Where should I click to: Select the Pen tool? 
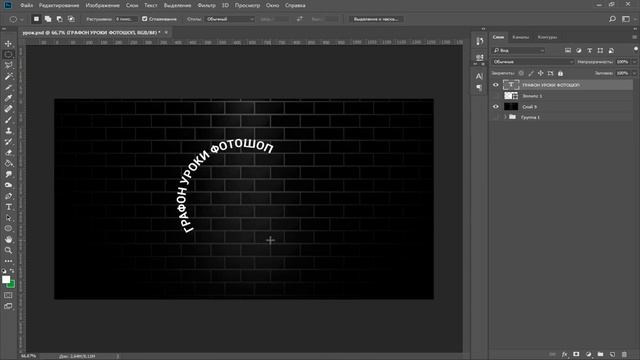pos(8,196)
